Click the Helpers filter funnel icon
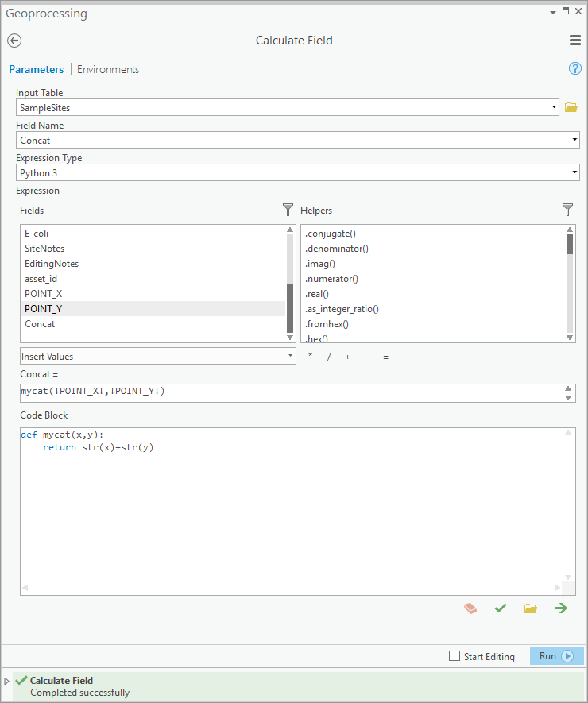Image resolution: width=588 pixels, height=703 pixels. pyautogui.click(x=567, y=210)
